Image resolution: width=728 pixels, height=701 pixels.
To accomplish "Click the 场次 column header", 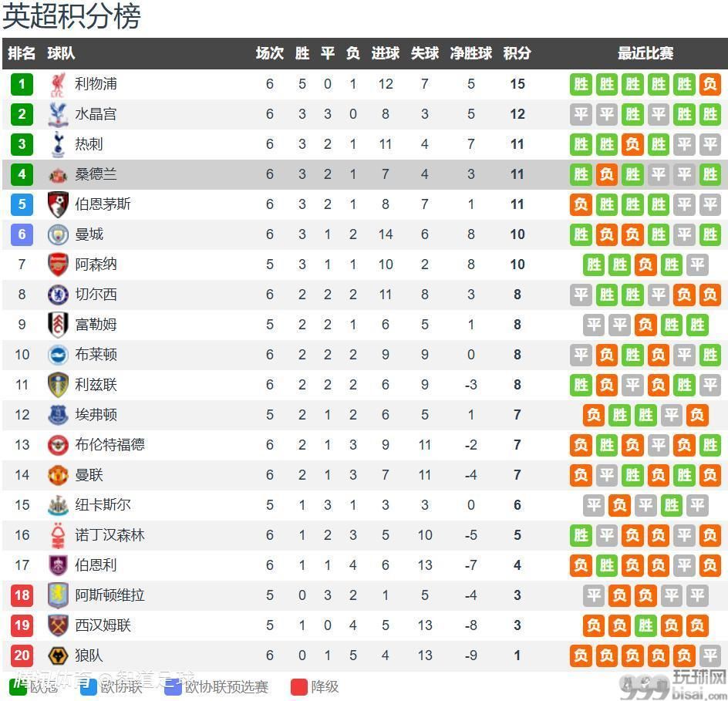I will pos(270,53).
